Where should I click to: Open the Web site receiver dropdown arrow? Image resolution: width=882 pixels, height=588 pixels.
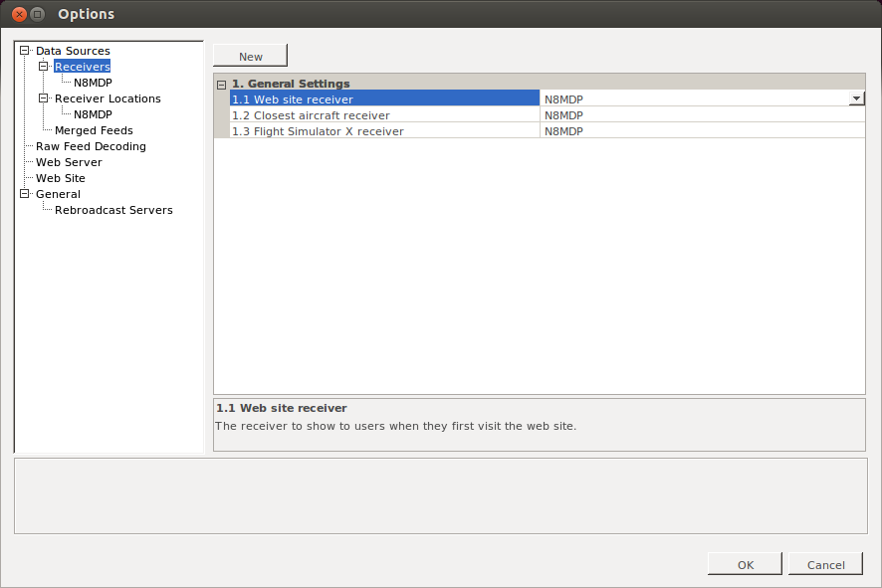[x=856, y=98]
